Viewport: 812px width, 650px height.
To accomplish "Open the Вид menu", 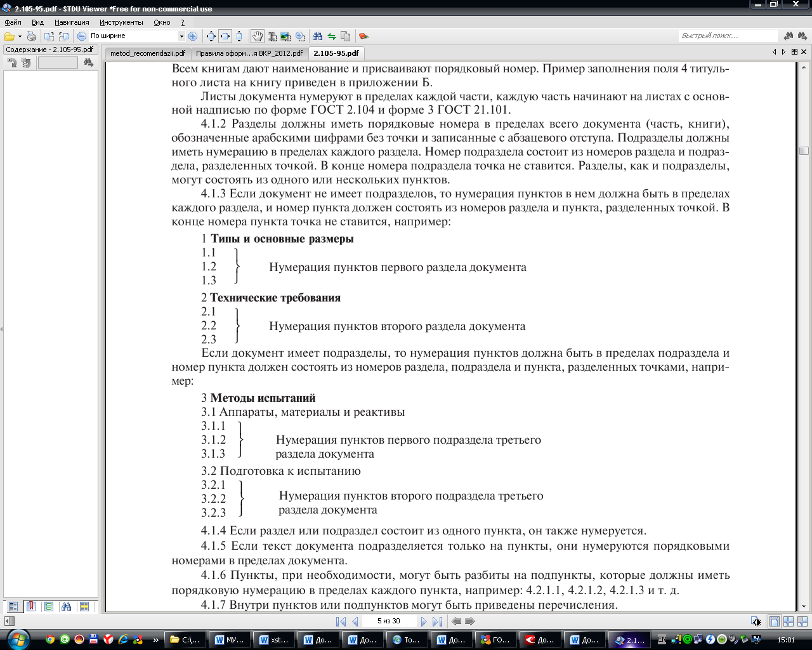I will point(37,22).
